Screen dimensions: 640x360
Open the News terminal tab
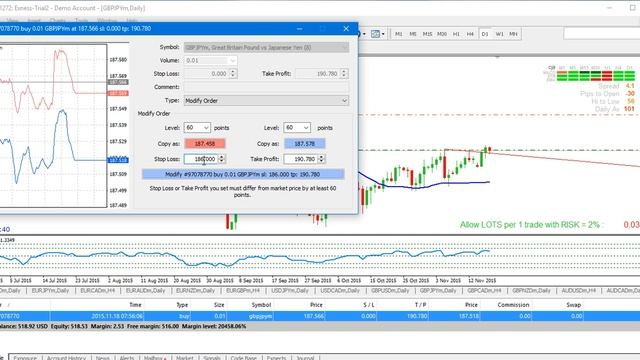[102, 358]
